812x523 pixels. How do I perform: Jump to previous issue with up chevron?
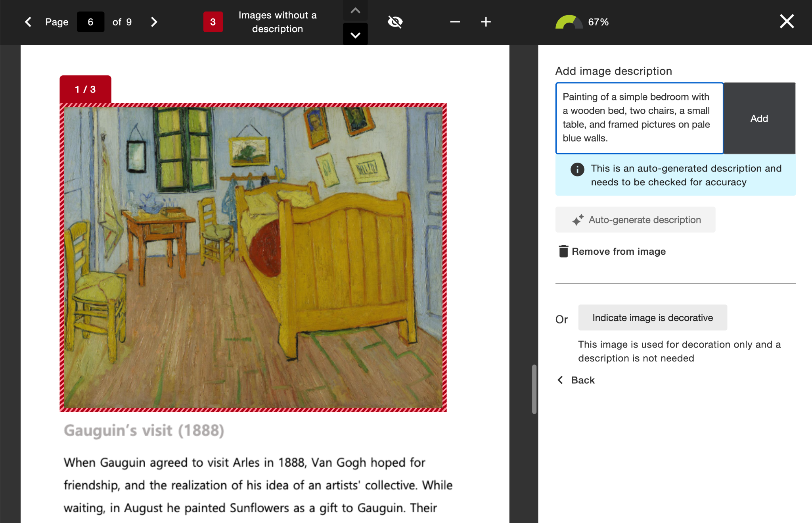tap(355, 10)
